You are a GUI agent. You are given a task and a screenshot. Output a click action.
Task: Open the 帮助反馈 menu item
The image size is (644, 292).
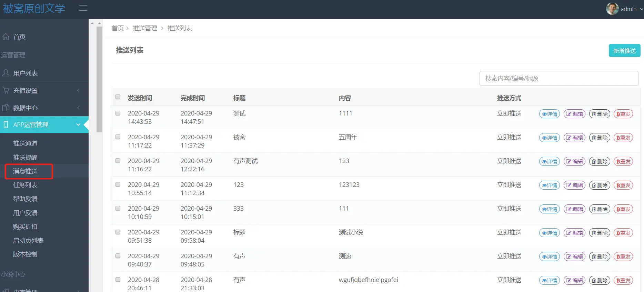[x=25, y=199]
